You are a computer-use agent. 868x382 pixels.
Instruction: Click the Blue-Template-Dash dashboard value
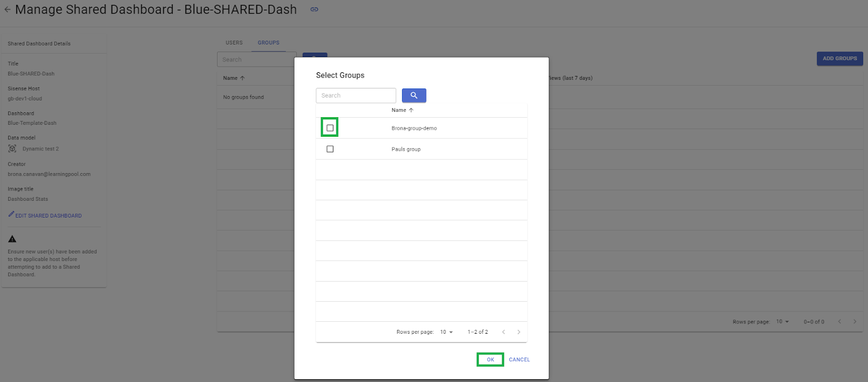32,123
